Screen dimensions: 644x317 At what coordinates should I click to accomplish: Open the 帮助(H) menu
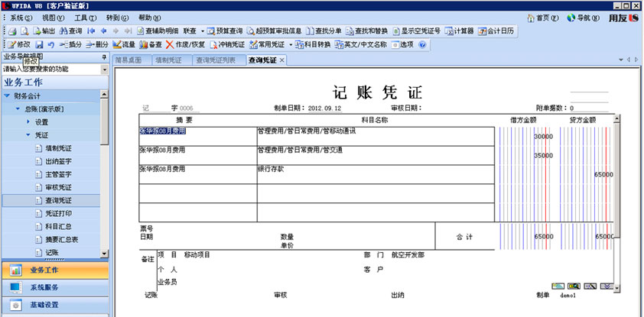pos(149,18)
